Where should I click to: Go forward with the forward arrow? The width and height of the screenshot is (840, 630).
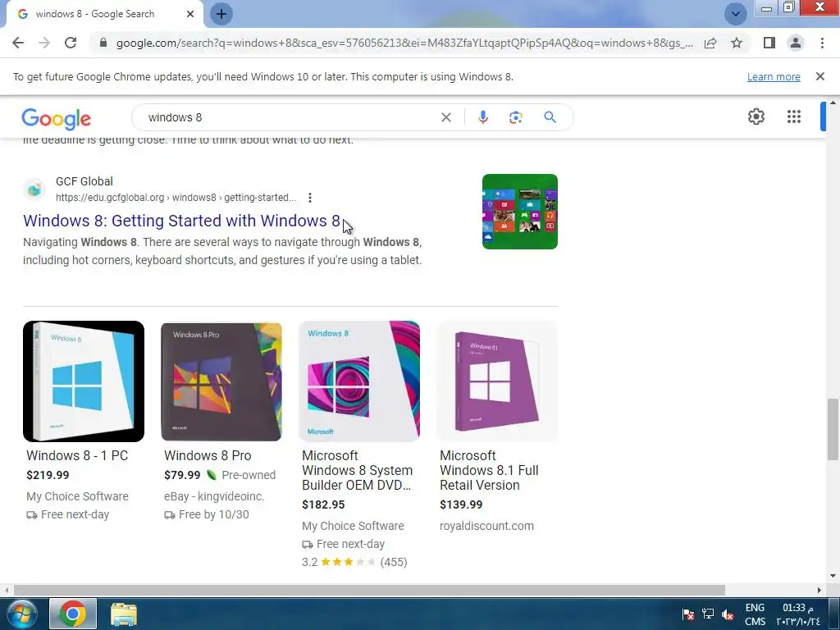click(44, 43)
